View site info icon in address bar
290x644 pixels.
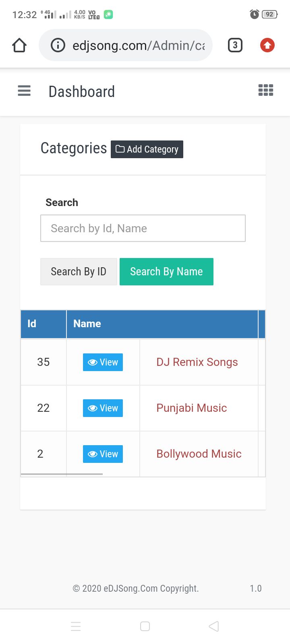pos(58,45)
